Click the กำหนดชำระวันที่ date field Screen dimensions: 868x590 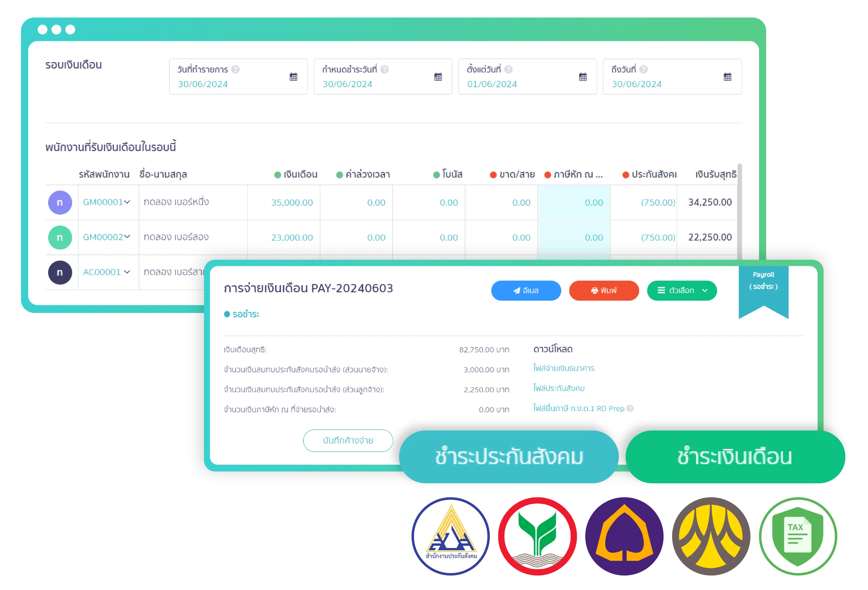click(x=383, y=77)
